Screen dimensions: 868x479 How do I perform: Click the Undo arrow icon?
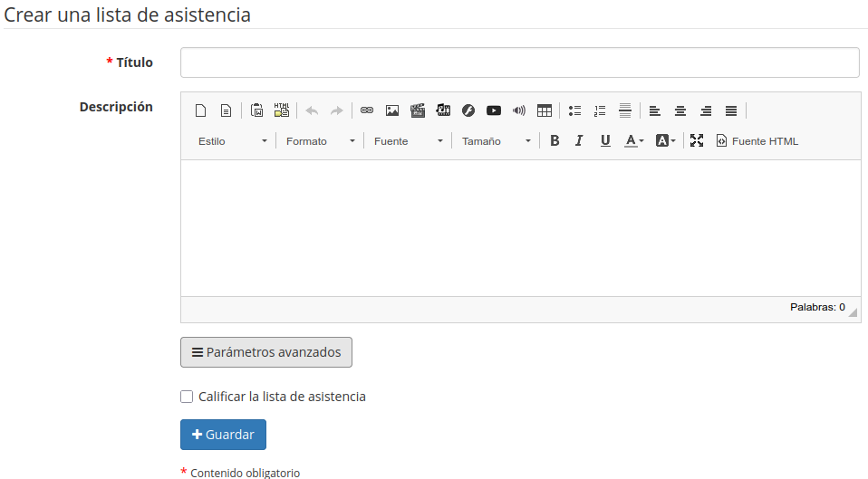pyautogui.click(x=312, y=110)
